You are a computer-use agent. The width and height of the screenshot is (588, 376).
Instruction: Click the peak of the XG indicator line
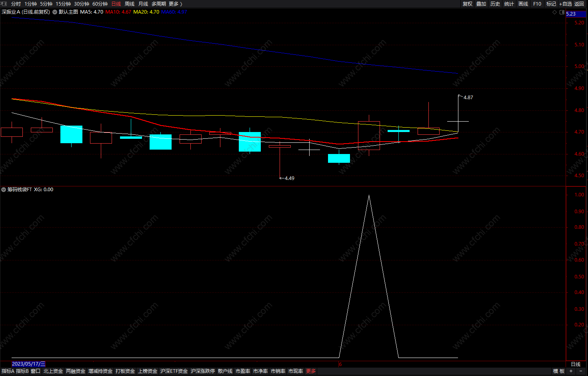pyautogui.click(x=369, y=195)
